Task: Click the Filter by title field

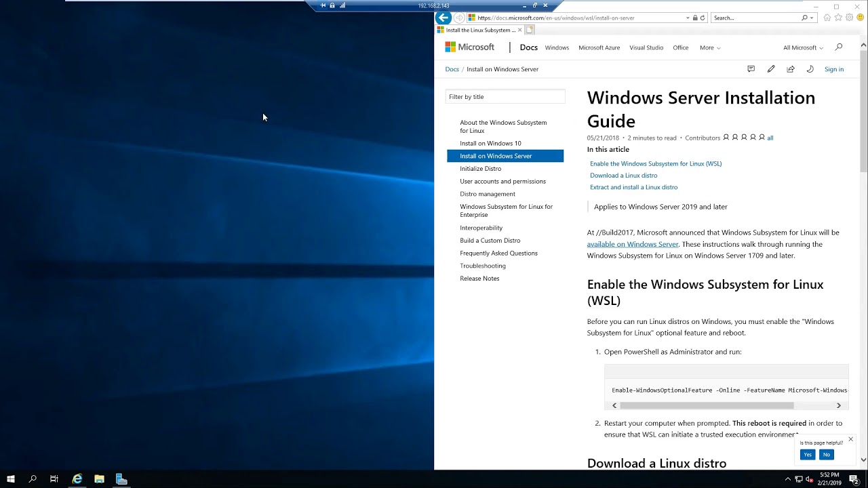Action: 505,96
